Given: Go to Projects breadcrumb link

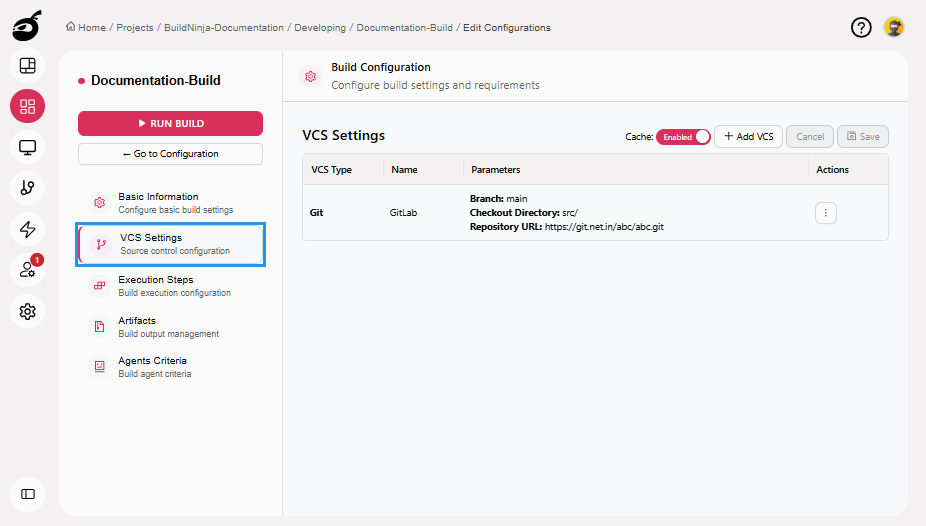Looking at the screenshot, I should [x=135, y=28].
